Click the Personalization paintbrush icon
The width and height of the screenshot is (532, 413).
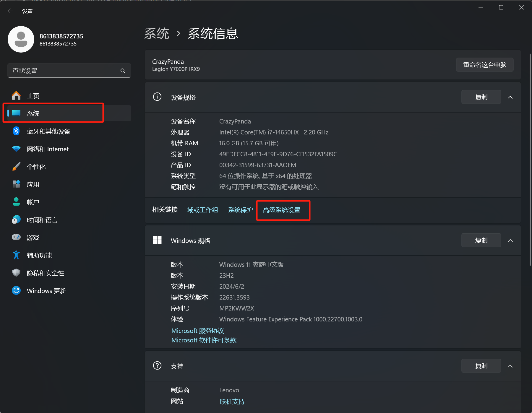point(16,166)
